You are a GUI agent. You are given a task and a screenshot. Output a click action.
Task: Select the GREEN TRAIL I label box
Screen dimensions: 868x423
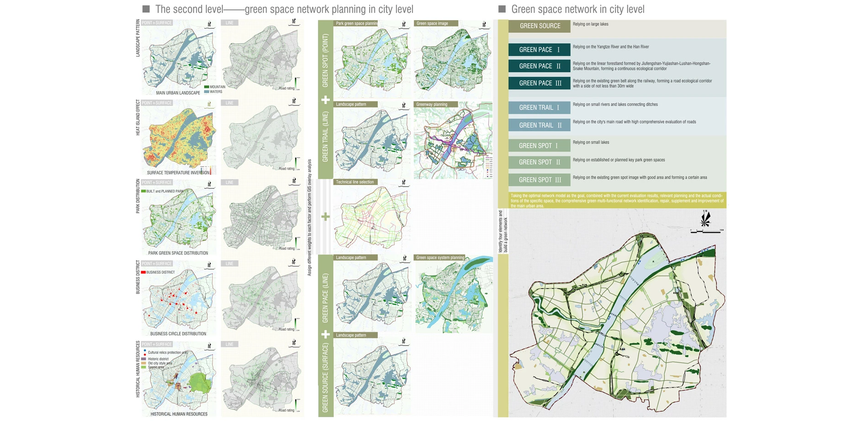[540, 108]
